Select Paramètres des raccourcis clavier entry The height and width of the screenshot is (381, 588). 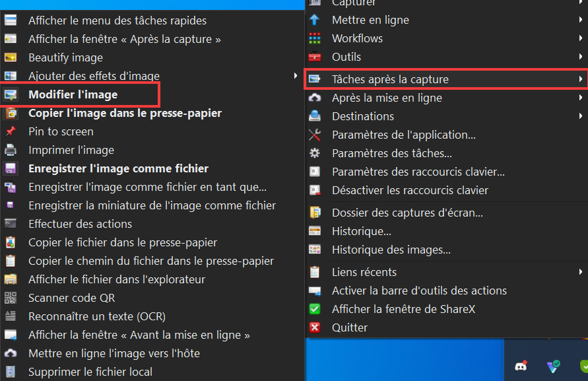(x=446, y=172)
